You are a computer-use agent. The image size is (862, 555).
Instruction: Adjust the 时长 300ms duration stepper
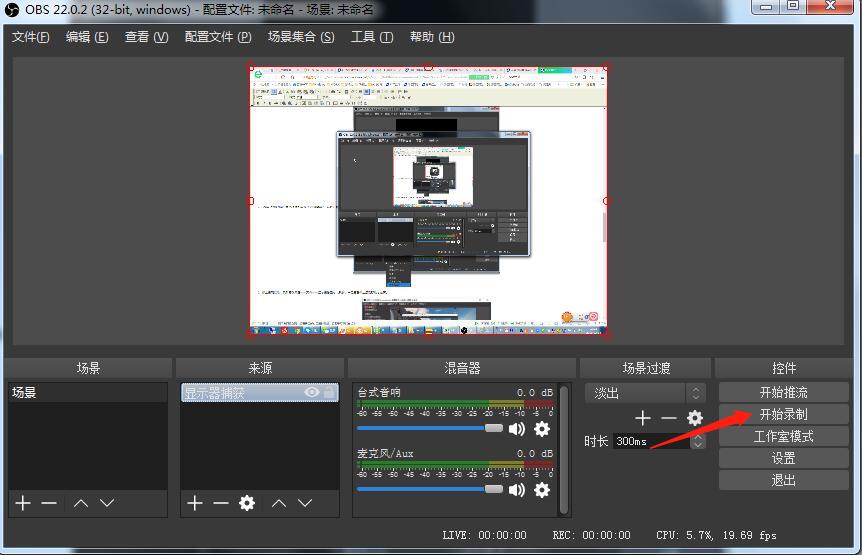tap(699, 441)
